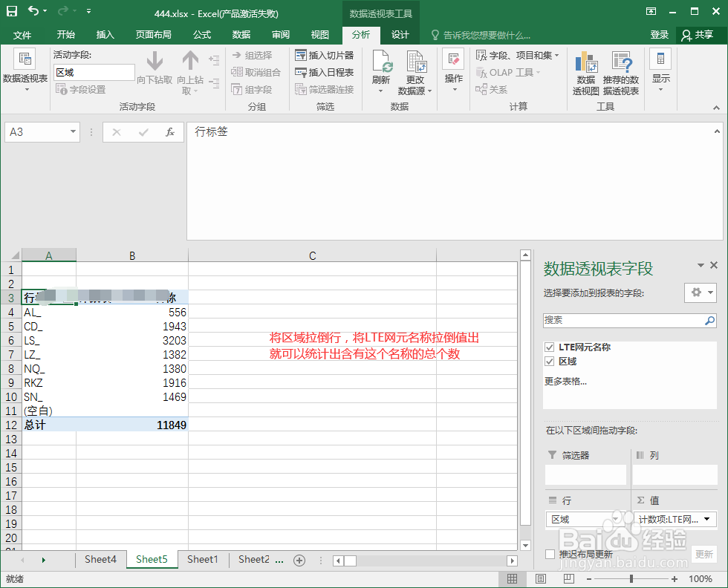Open Fields, Items & Sets (字段、项目和集)
728x588 pixels.
[x=518, y=55]
